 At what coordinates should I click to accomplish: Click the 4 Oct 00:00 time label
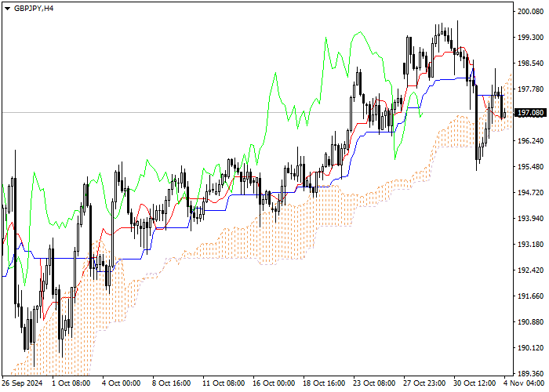(122, 383)
